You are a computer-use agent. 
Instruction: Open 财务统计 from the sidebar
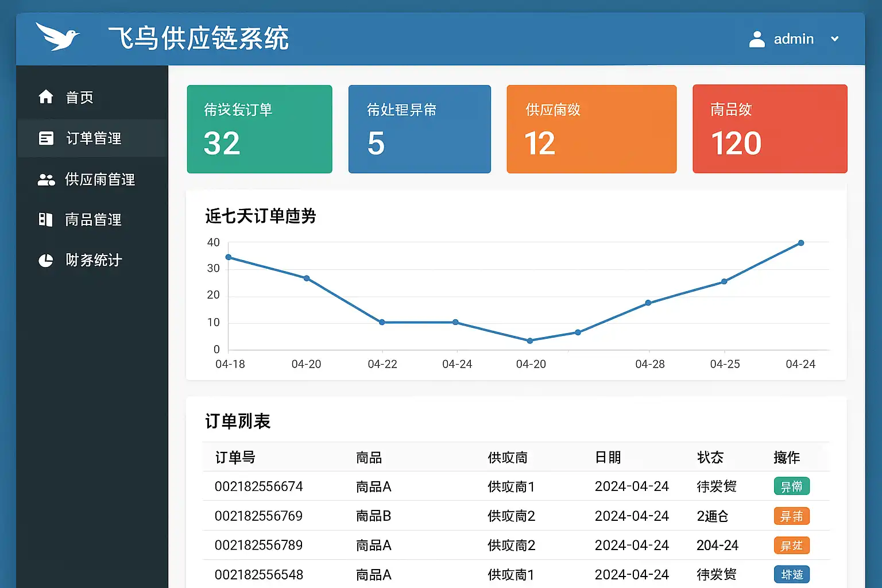(94, 261)
